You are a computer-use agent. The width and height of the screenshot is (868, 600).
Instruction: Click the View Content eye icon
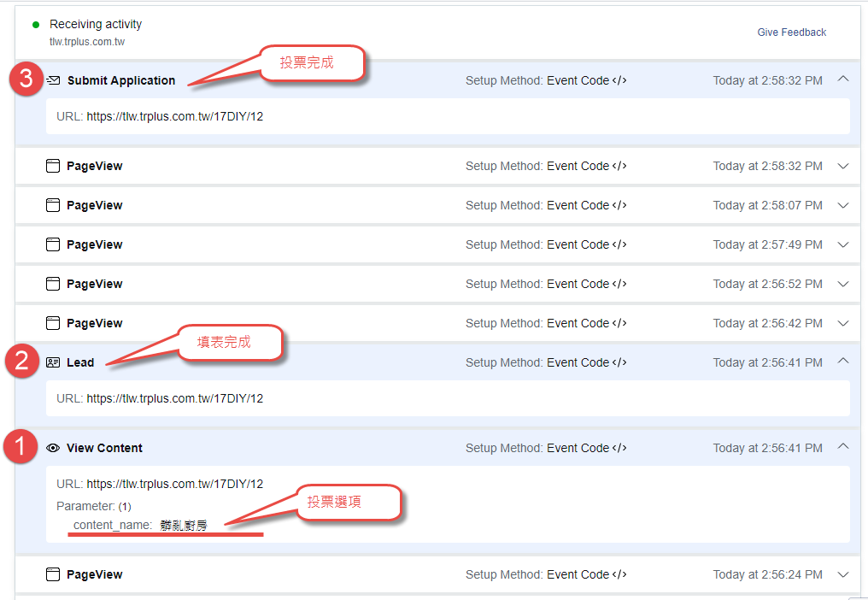click(x=53, y=448)
